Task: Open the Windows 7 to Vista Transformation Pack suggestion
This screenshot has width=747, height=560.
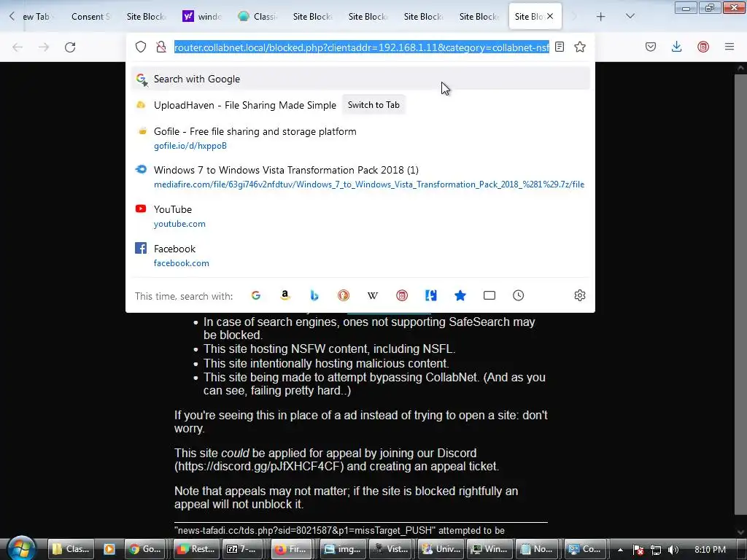Action: pos(360,176)
